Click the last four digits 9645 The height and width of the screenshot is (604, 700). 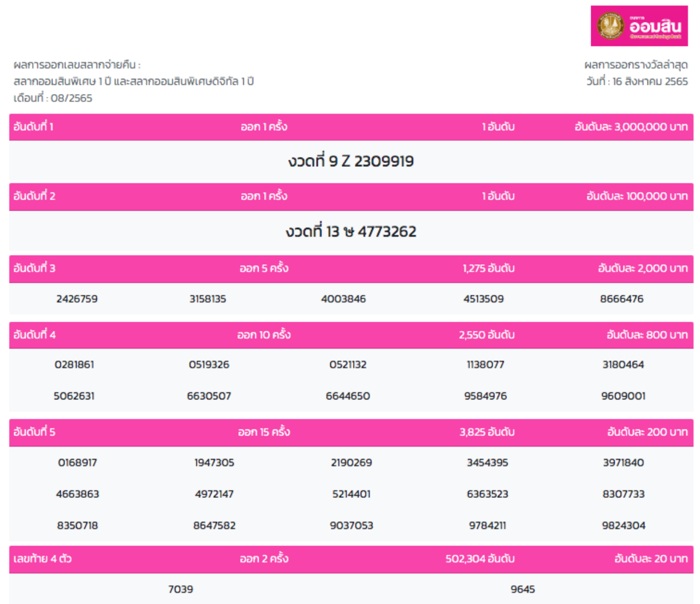click(x=523, y=589)
